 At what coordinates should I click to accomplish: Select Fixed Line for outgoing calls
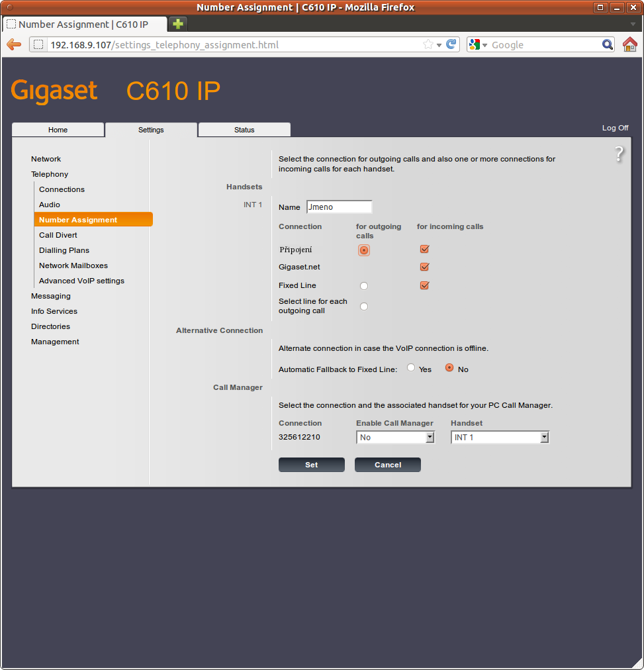coord(364,286)
